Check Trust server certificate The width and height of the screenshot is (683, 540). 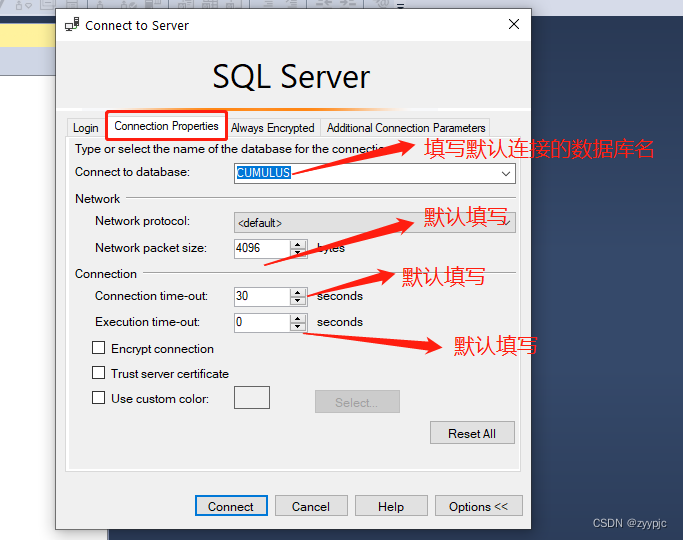(x=98, y=373)
